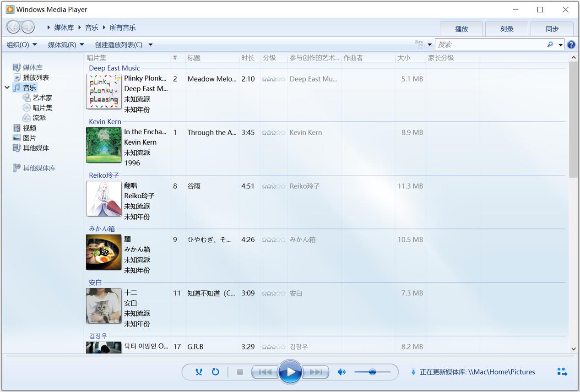Open the 视频 videos library

tap(25, 128)
